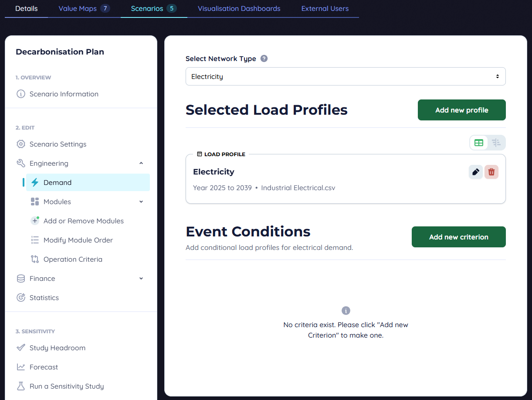
Task: Click the Add new profile button
Action: [x=461, y=110]
